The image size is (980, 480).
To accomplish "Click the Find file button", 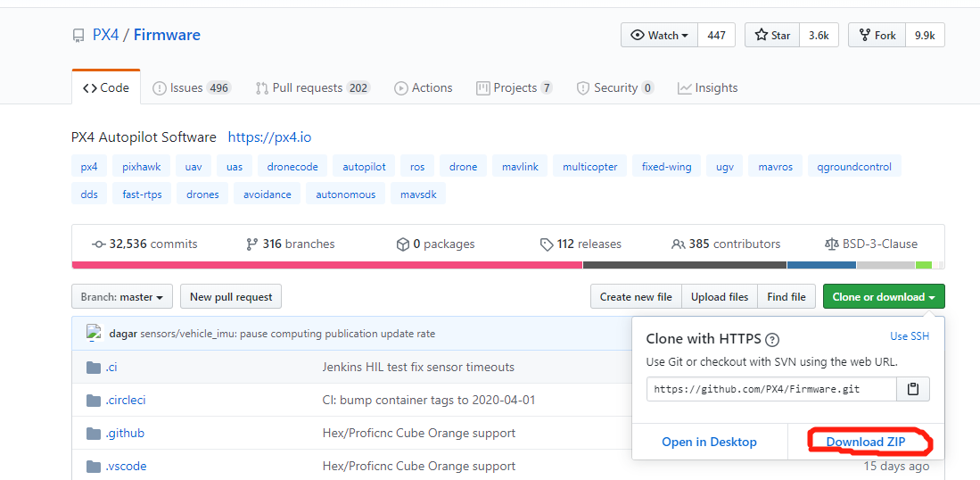I will coord(786,297).
